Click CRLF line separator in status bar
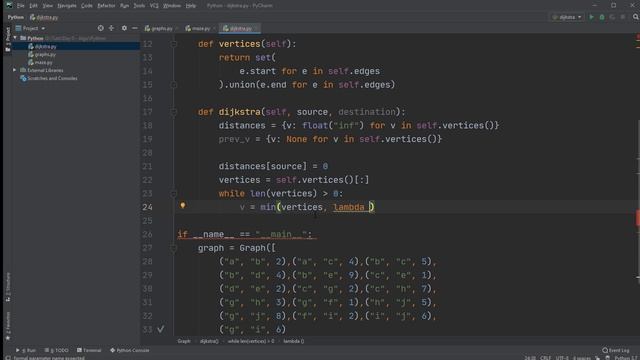 [546, 358]
